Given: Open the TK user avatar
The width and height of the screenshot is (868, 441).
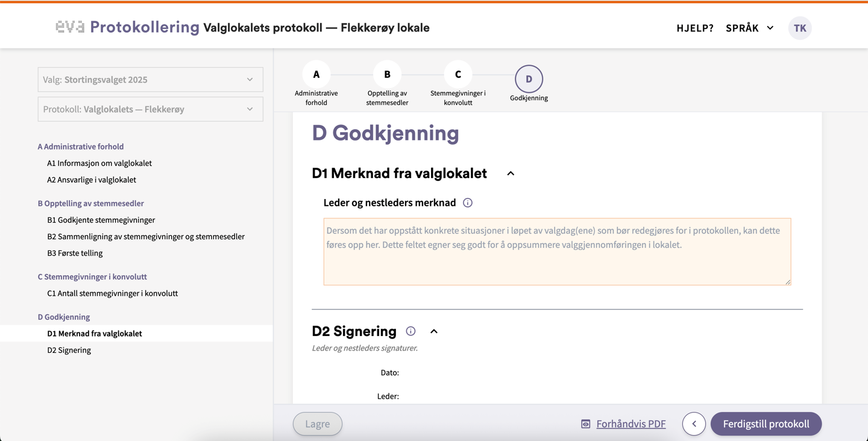Looking at the screenshot, I should click(800, 28).
